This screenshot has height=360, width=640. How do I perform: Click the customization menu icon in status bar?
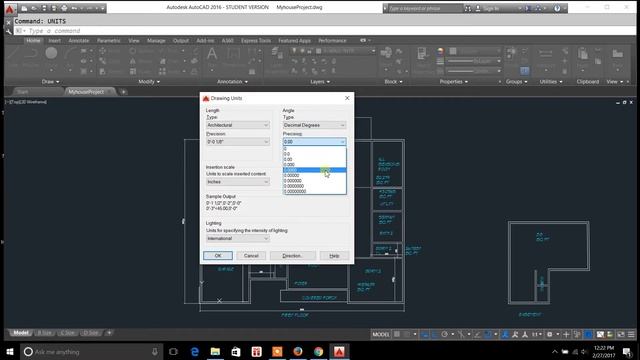631,334
